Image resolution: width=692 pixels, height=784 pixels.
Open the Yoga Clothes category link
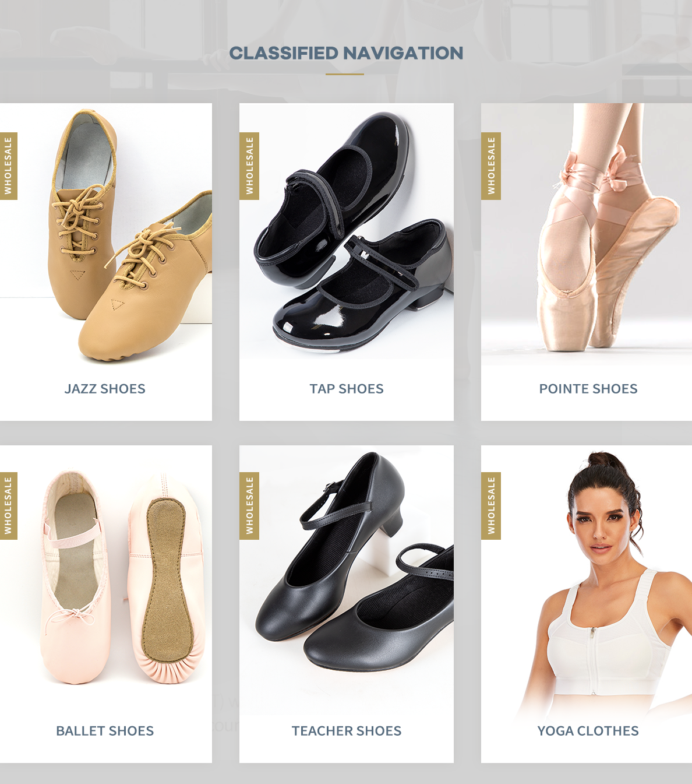pyautogui.click(x=588, y=731)
